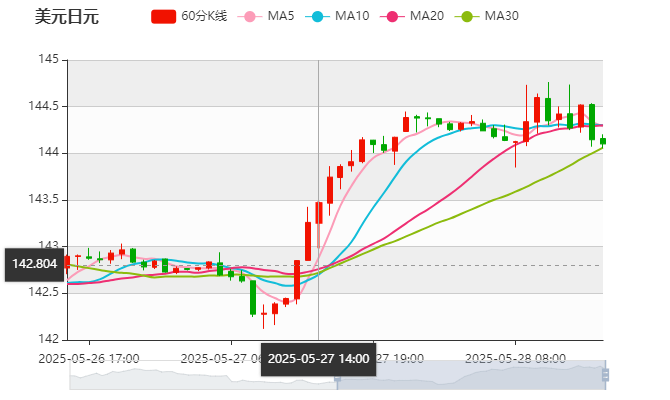Image resolution: width=670 pixels, height=400 pixels.
Task: Toggle the MA30 line legend
Action: point(487,16)
